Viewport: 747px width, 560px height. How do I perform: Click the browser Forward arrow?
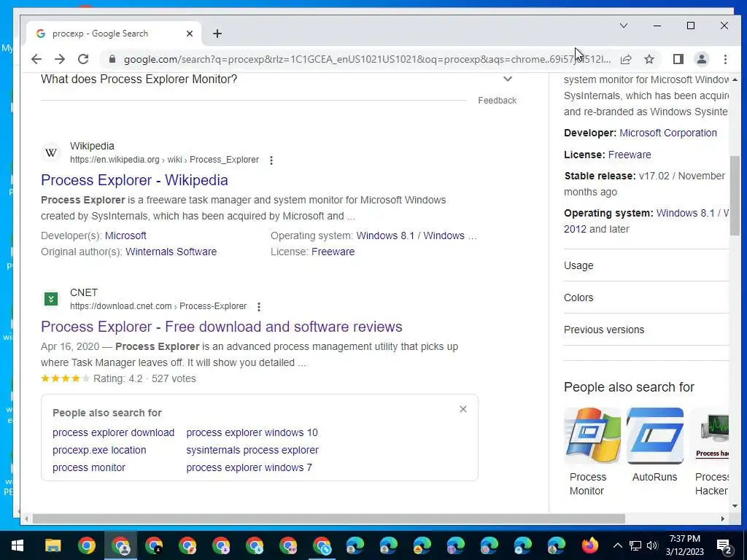[x=60, y=59]
